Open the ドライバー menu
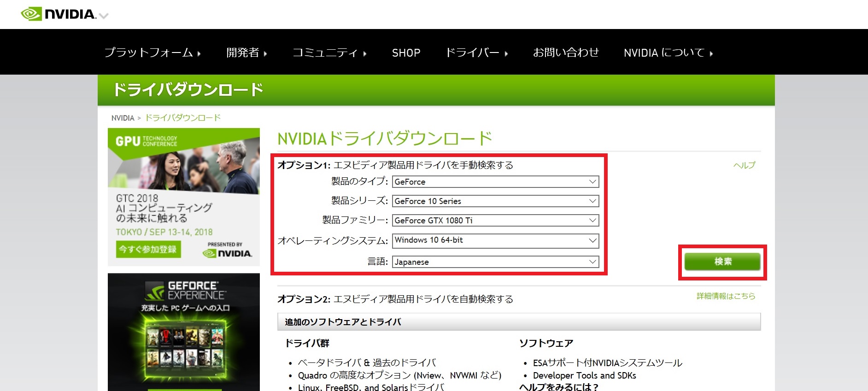This screenshot has height=391, width=868. tap(476, 53)
